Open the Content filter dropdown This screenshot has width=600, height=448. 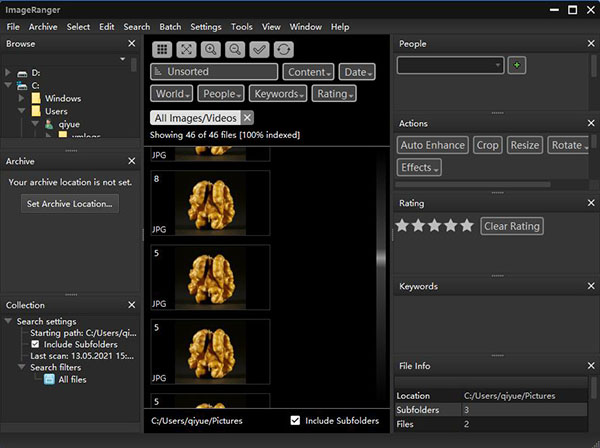[x=308, y=72]
